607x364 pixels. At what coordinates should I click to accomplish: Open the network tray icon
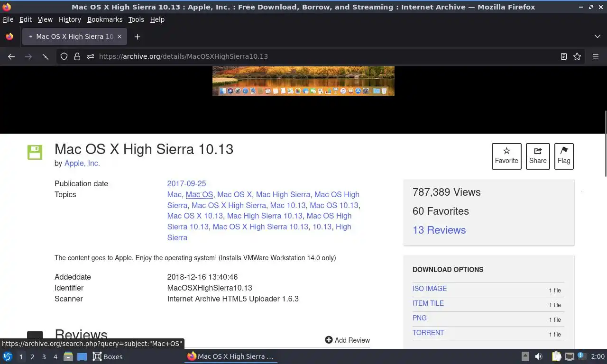[x=570, y=356]
